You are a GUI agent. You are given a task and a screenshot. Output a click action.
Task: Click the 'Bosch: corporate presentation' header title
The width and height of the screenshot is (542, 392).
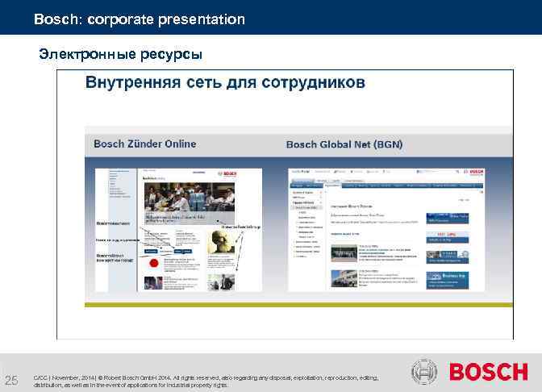click(140, 19)
